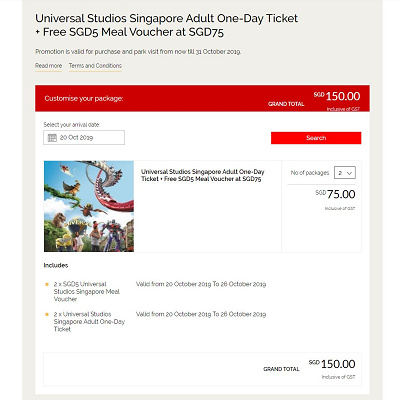Click the page title Universal Studios Singapore
Image resolution: width=400 pixels, height=400 pixels.
coord(166,25)
